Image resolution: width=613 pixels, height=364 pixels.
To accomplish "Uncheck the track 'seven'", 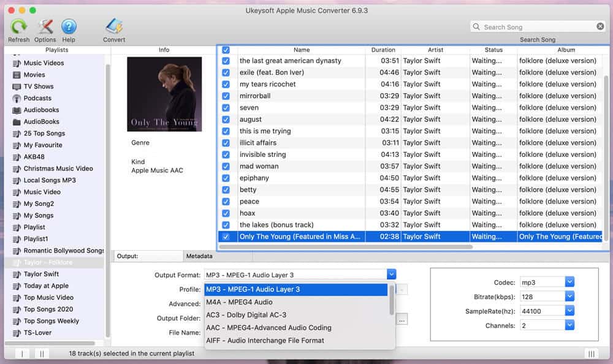I will [x=226, y=107].
